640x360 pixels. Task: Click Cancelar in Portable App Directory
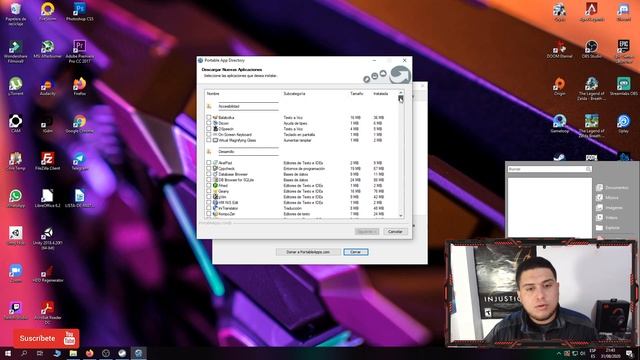pyautogui.click(x=395, y=231)
